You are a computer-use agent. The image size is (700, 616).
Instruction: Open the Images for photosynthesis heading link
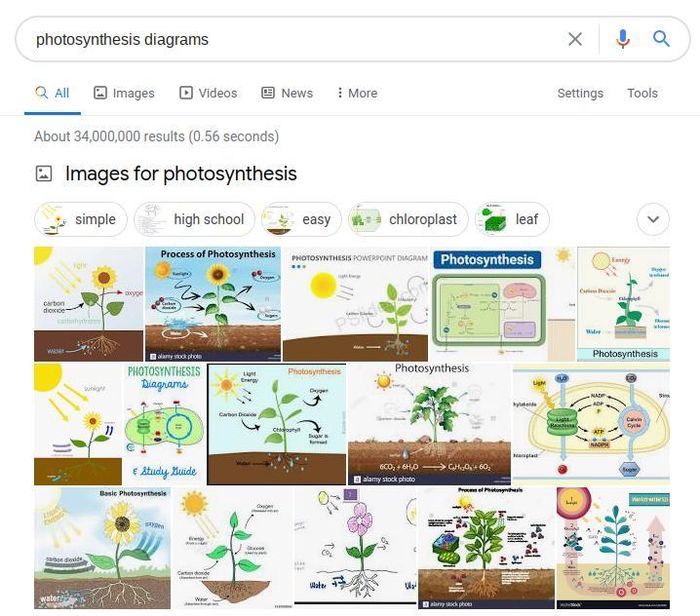[180, 173]
